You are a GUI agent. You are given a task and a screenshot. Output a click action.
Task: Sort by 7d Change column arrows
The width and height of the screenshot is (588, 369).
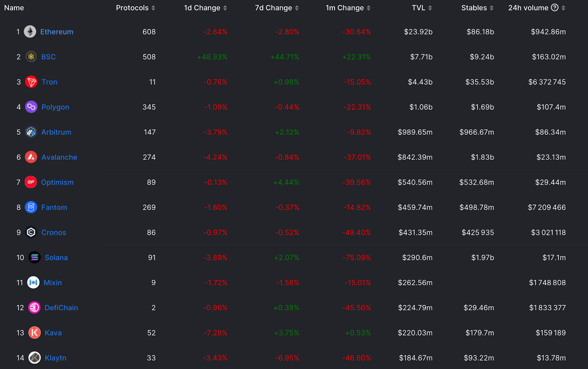pyautogui.click(x=297, y=8)
